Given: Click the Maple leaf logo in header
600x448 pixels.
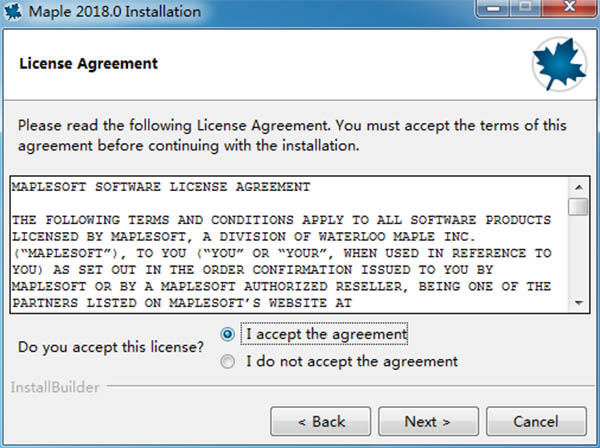Looking at the screenshot, I should [x=560, y=64].
